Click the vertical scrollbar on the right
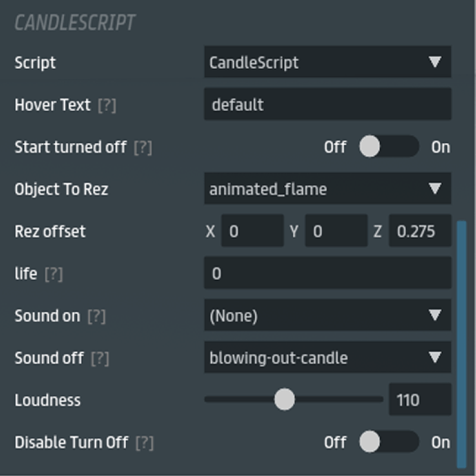The height and width of the screenshot is (476, 476). [461, 344]
